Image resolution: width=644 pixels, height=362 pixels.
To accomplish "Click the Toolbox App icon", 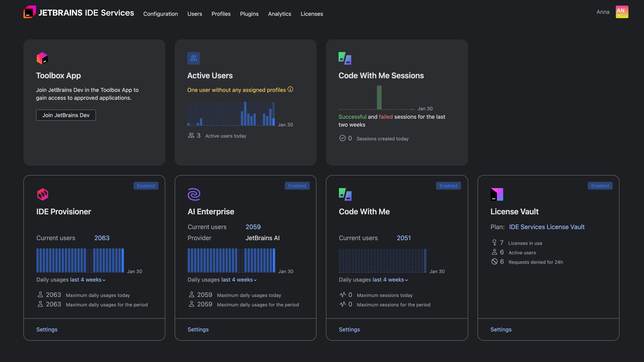I will point(43,58).
